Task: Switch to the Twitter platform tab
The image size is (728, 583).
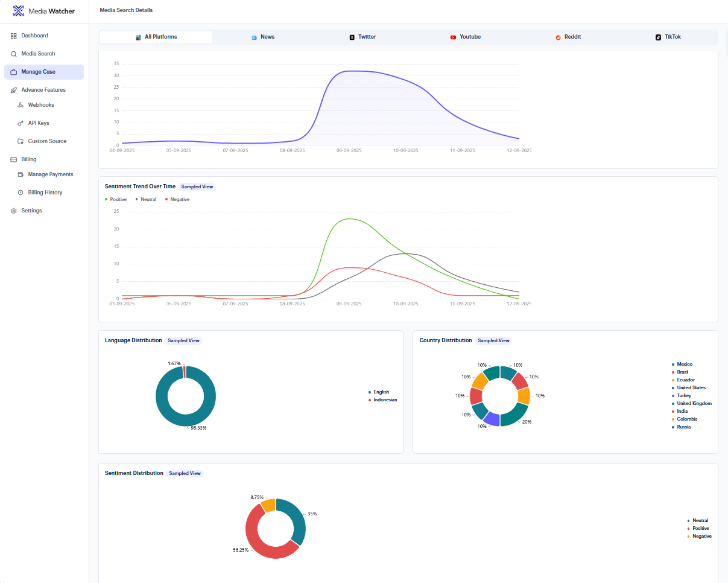Action: pos(362,37)
